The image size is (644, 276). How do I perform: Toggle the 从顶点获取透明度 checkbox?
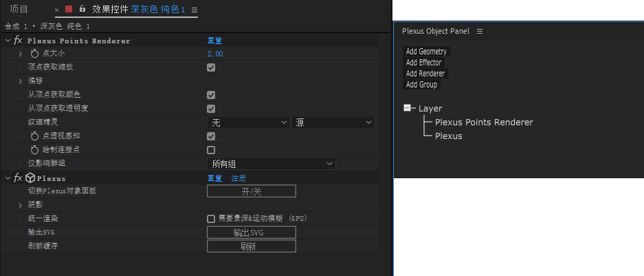[211, 109]
